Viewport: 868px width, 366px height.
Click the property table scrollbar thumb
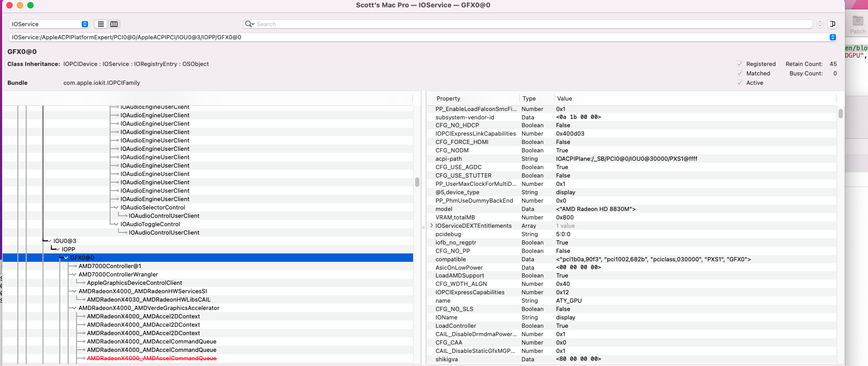coord(841,113)
